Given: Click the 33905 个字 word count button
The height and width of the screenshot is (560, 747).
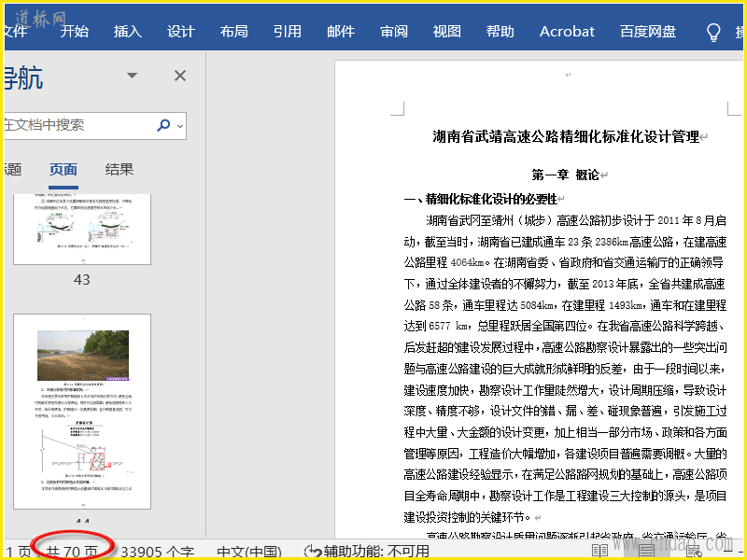Looking at the screenshot, I should pos(158,551).
